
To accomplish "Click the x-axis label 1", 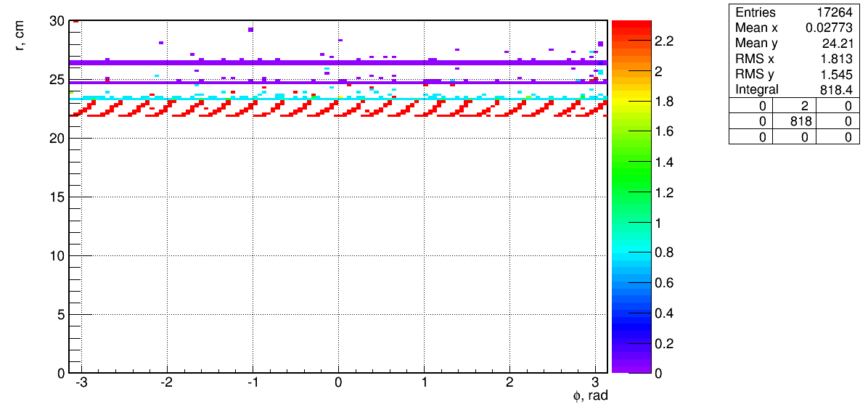I will [424, 382].
